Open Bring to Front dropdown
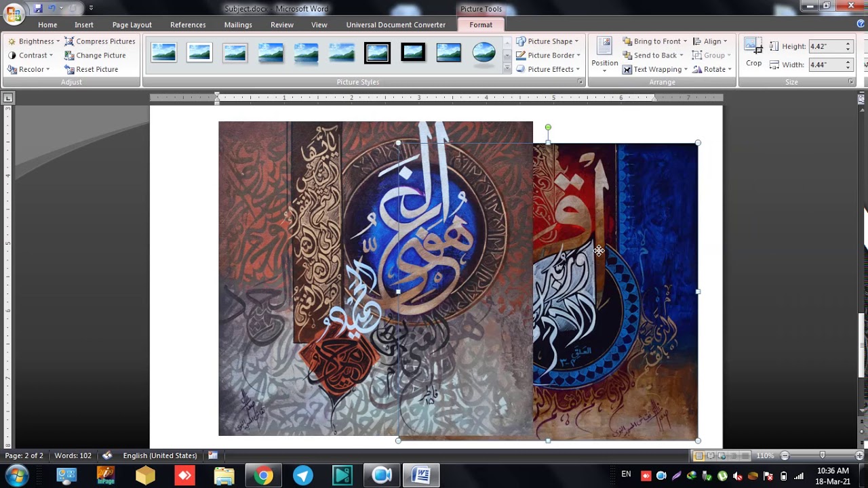The width and height of the screenshot is (868, 488). [x=655, y=41]
